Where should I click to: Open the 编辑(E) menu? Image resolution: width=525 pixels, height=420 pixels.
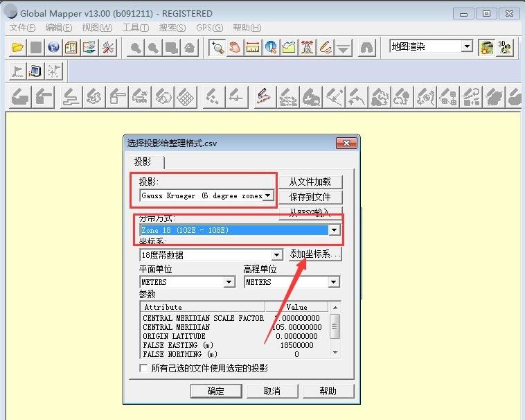(59, 28)
